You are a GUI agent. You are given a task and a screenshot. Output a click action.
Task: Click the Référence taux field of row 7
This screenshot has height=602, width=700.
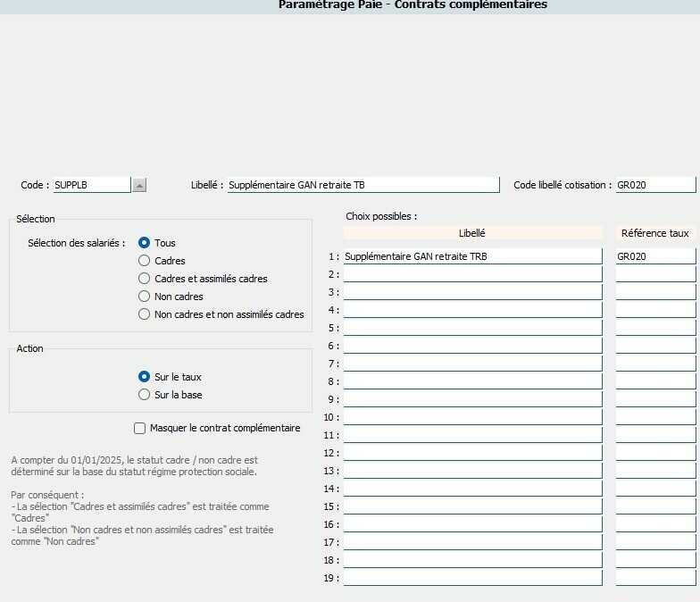(655, 364)
